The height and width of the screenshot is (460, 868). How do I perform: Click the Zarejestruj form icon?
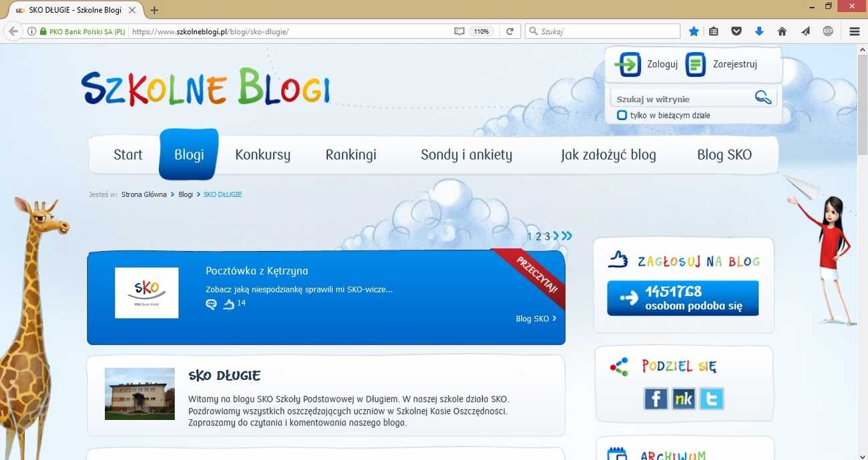tap(696, 64)
